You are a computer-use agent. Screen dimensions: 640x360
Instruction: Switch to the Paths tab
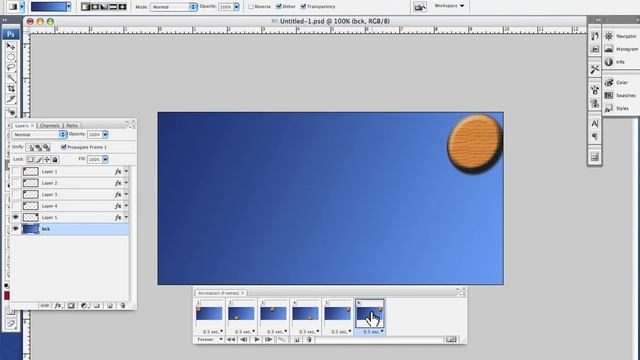coord(72,126)
